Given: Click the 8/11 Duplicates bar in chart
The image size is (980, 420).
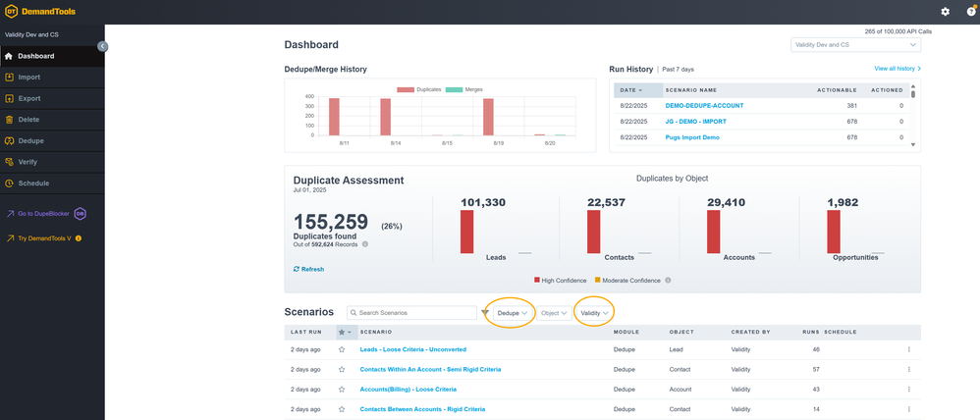Looking at the screenshot, I should coord(335,117).
